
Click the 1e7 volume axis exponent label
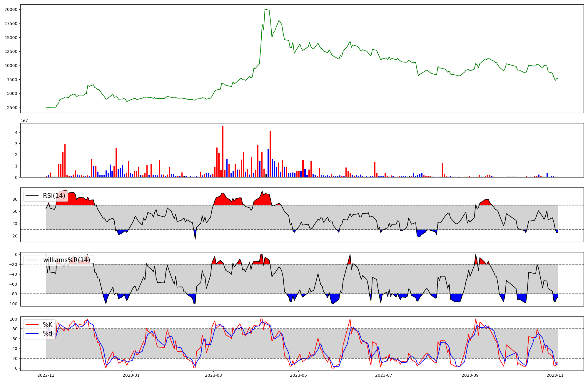point(24,120)
